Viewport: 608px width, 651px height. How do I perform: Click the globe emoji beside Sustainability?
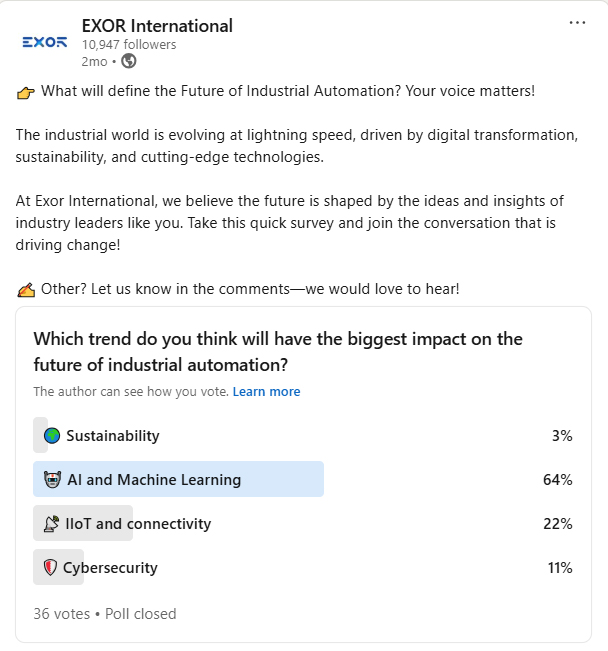pyautogui.click(x=52, y=436)
